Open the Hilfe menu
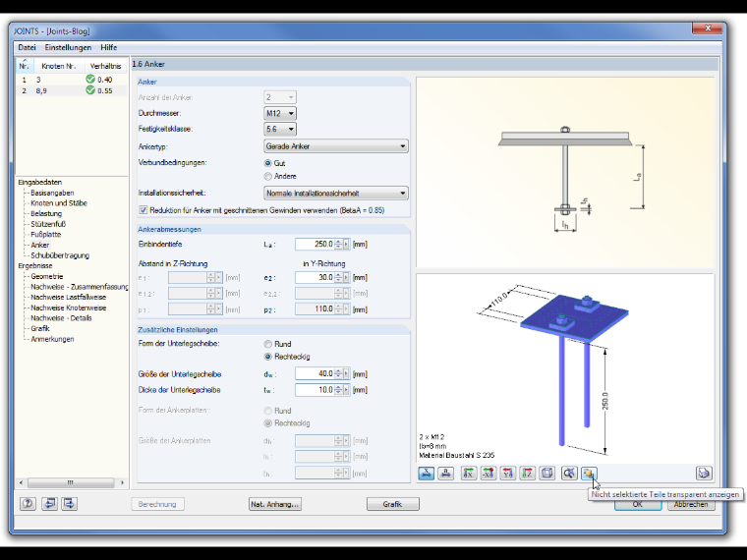 pyautogui.click(x=109, y=47)
